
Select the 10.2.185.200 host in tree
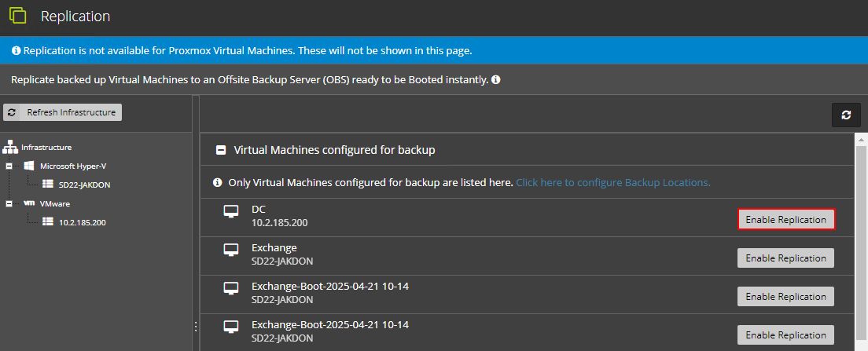click(x=82, y=223)
